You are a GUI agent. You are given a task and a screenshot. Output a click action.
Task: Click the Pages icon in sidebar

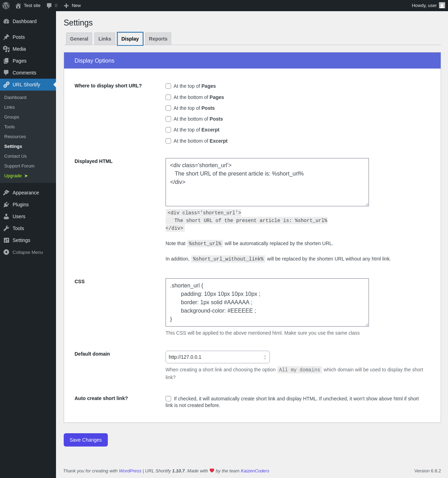pos(6,61)
